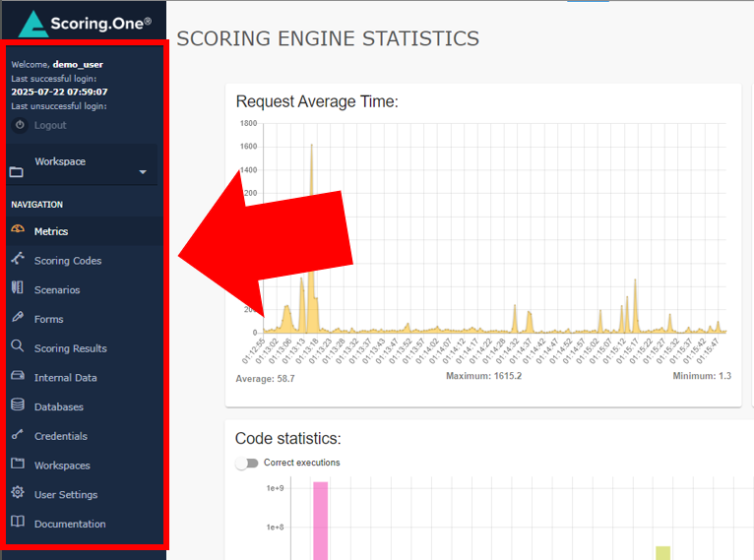Click the Scenarios icon in sidebar

[x=17, y=288]
